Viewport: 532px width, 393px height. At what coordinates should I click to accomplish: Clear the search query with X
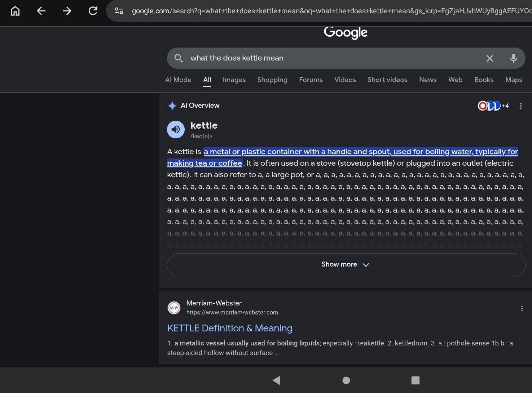click(x=489, y=58)
